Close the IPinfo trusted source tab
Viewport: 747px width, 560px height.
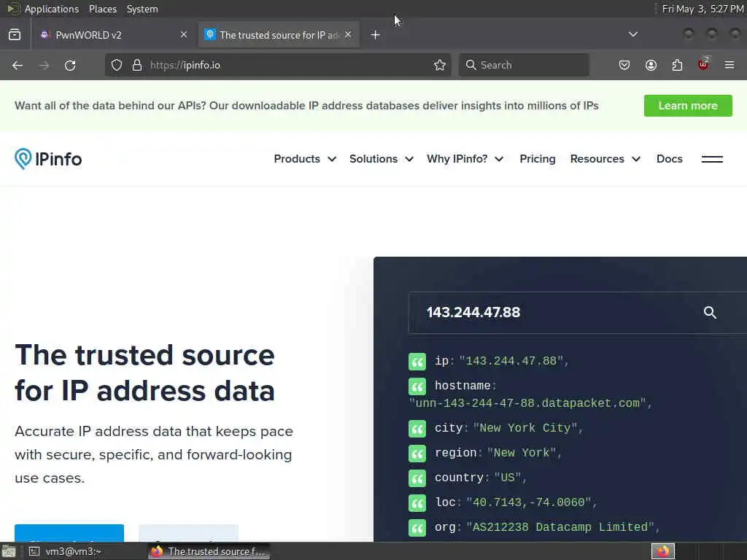348,34
